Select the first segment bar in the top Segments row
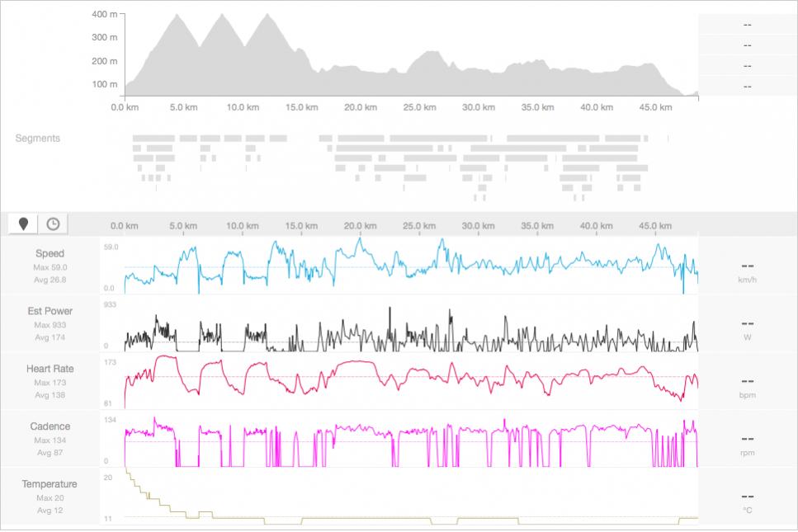798x532 pixels. pos(153,139)
